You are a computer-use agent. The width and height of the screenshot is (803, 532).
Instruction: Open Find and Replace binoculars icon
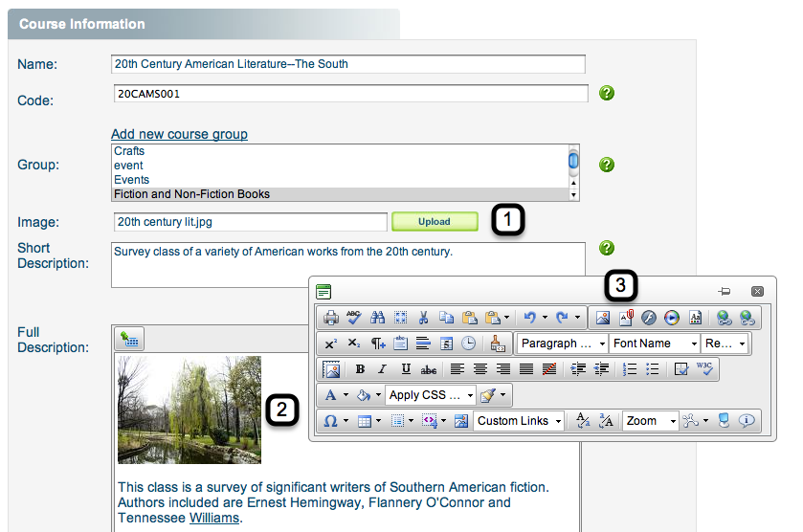[377, 318]
